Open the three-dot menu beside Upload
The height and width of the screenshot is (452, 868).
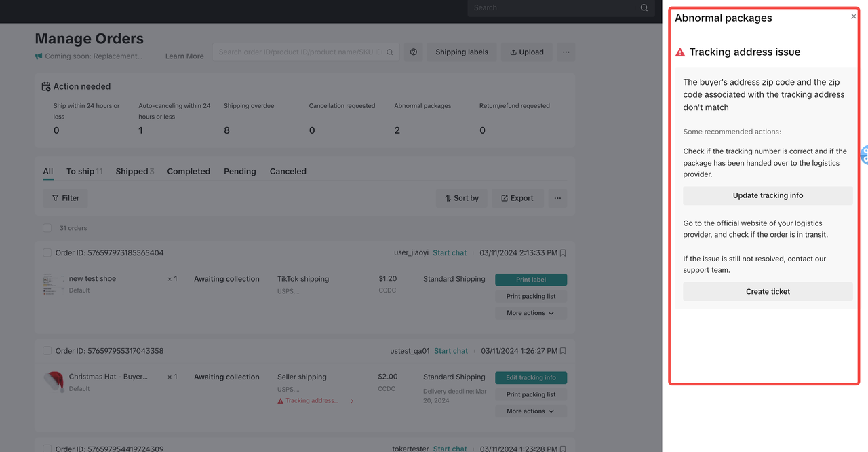pyautogui.click(x=566, y=52)
